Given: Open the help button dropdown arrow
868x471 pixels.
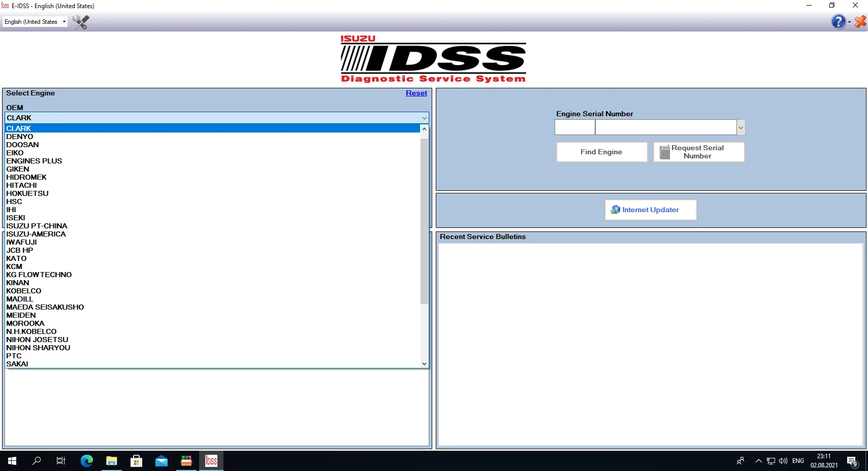Looking at the screenshot, I should click(x=849, y=22).
